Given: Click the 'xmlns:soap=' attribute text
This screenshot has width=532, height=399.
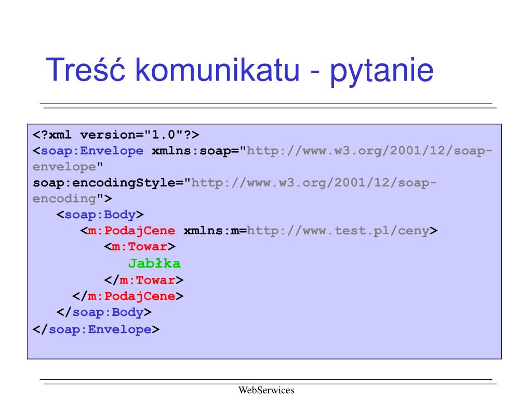Looking at the screenshot, I should 195,150.
